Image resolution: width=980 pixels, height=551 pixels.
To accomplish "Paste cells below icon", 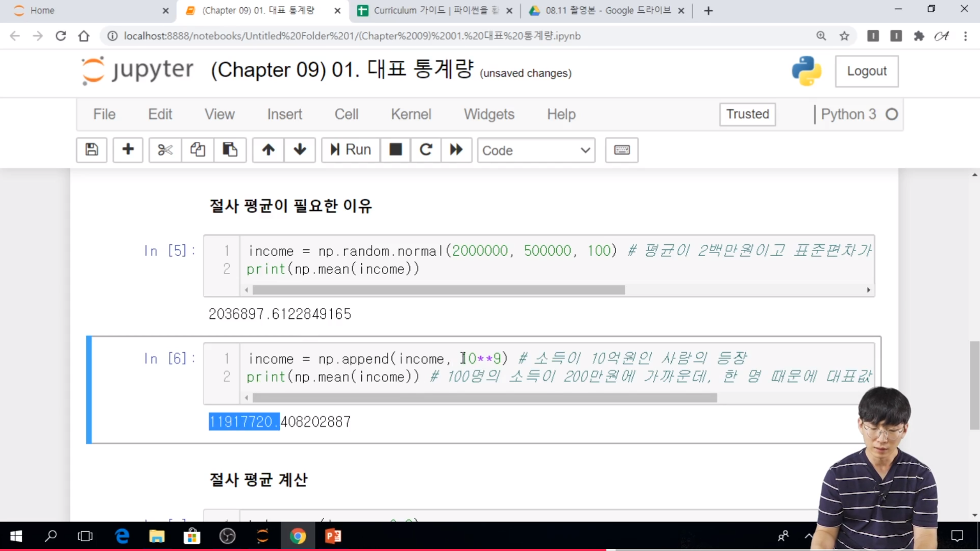I will [x=230, y=150].
